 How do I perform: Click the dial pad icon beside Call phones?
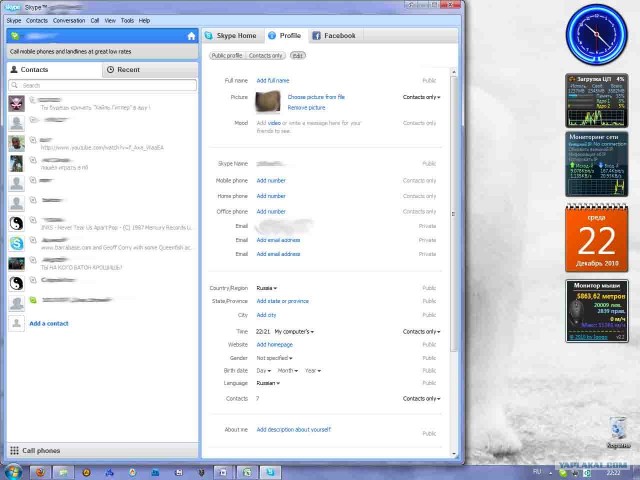click(14, 451)
